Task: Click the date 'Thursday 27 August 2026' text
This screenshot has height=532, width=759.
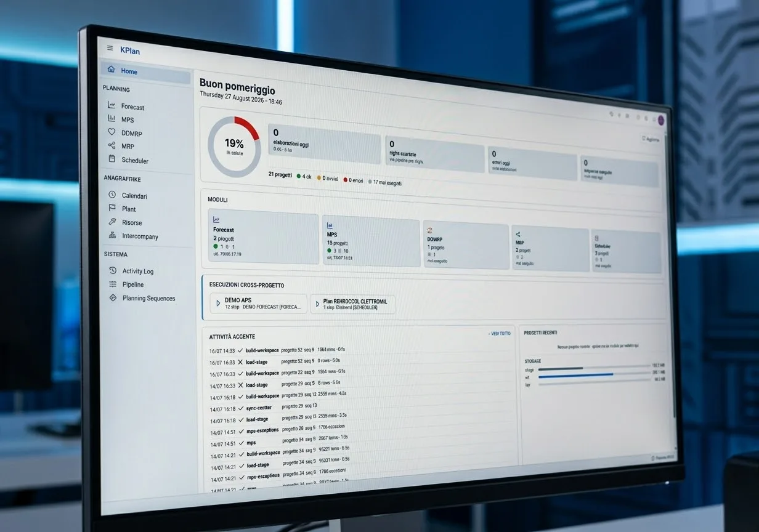Action: [231, 96]
